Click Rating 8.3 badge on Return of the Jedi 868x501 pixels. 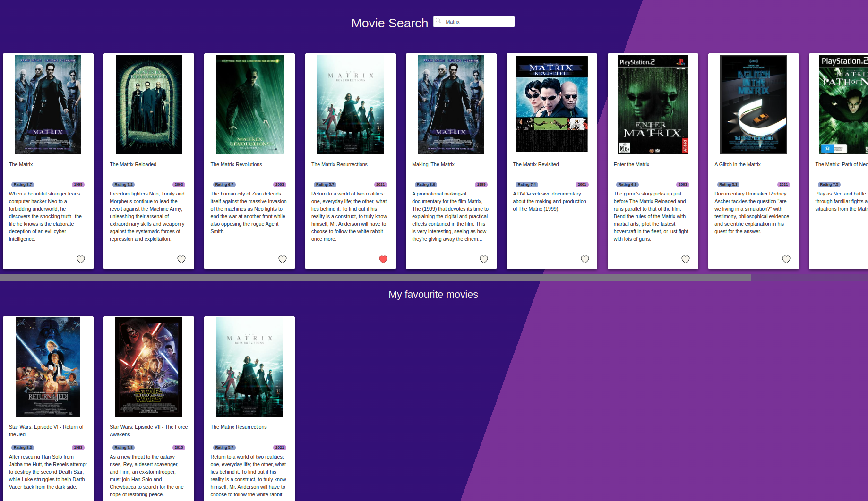point(23,448)
